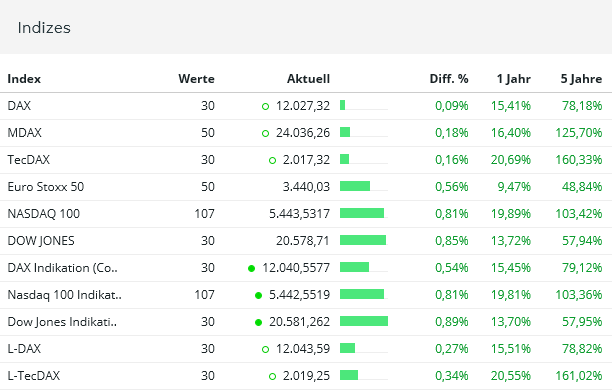Open Dow Jones Indikati.. row
Viewport: 613px width, 392px height.
coord(62,322)
